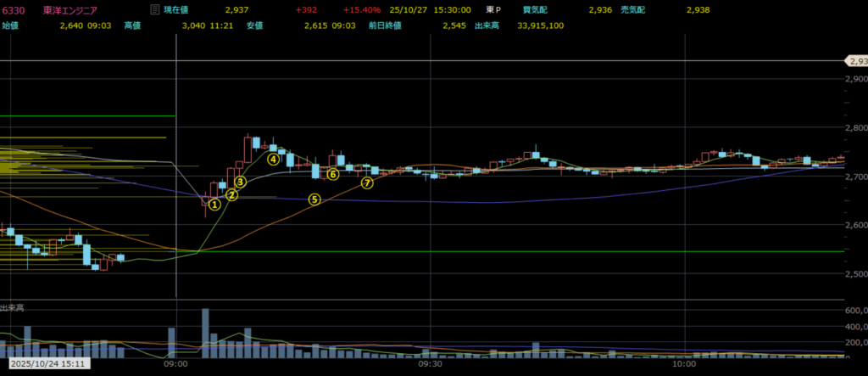The width and height of the screenshot is (868, 376).
Task: Click the current price tag on price axis
Action: [x=855, y=61]
